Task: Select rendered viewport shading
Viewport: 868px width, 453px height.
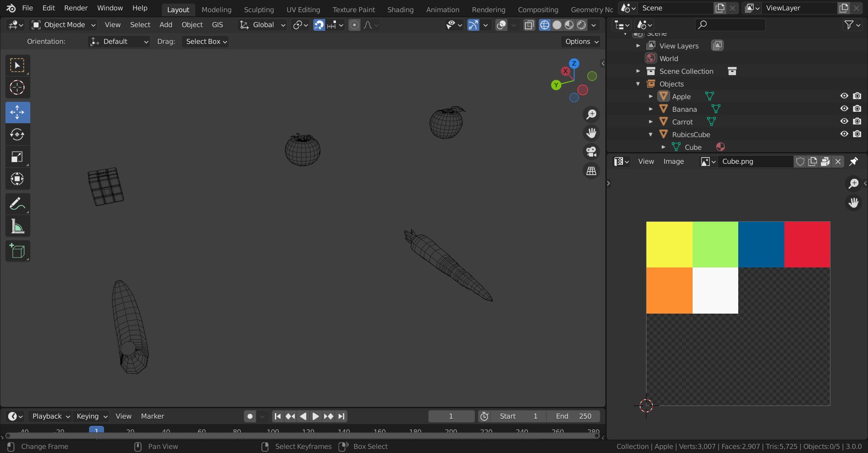Action: point(581,25)
